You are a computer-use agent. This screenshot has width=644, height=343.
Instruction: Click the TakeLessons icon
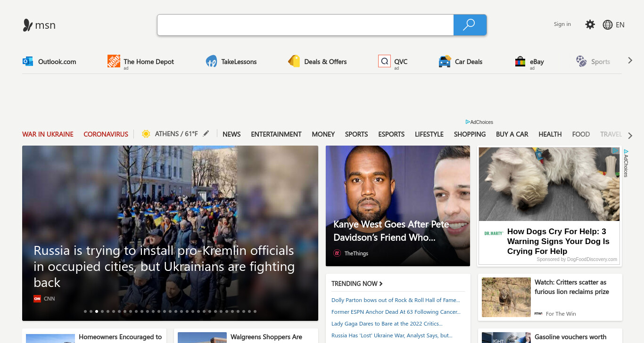tap(212, 61)
